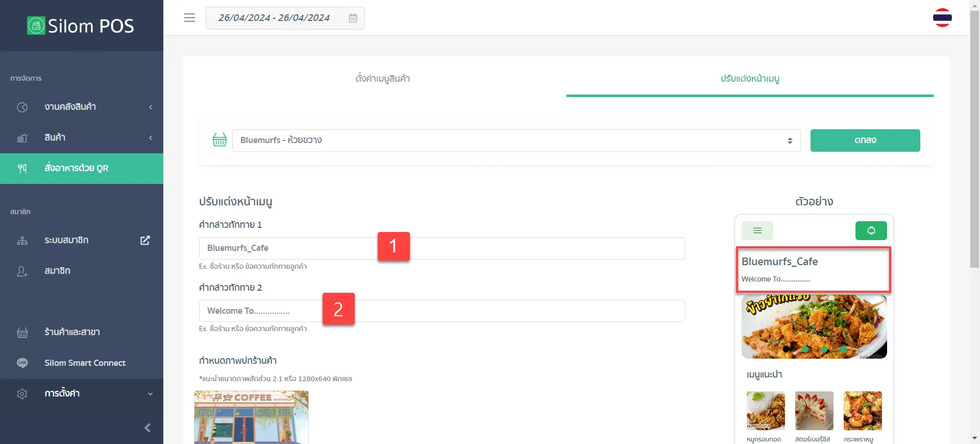This screenshot has width=980, height=444.
Task: Click the green ตกลง button
Action: click(x=865, y=141)
